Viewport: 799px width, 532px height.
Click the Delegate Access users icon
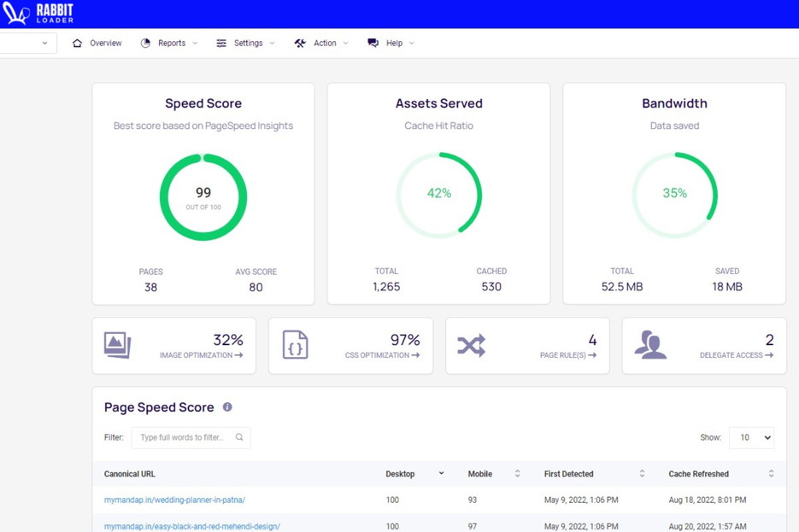click(x=652, y=344)
